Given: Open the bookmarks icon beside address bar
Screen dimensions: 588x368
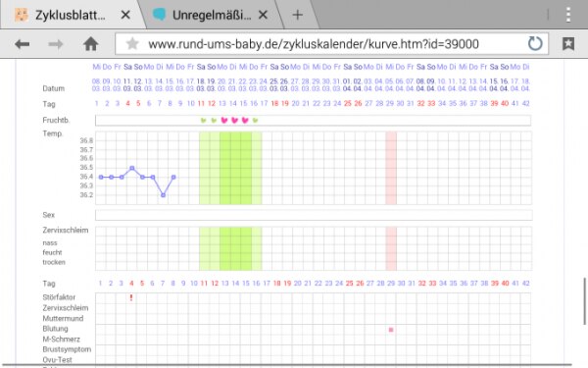Looking at the screenshot, I should [568, 44].
